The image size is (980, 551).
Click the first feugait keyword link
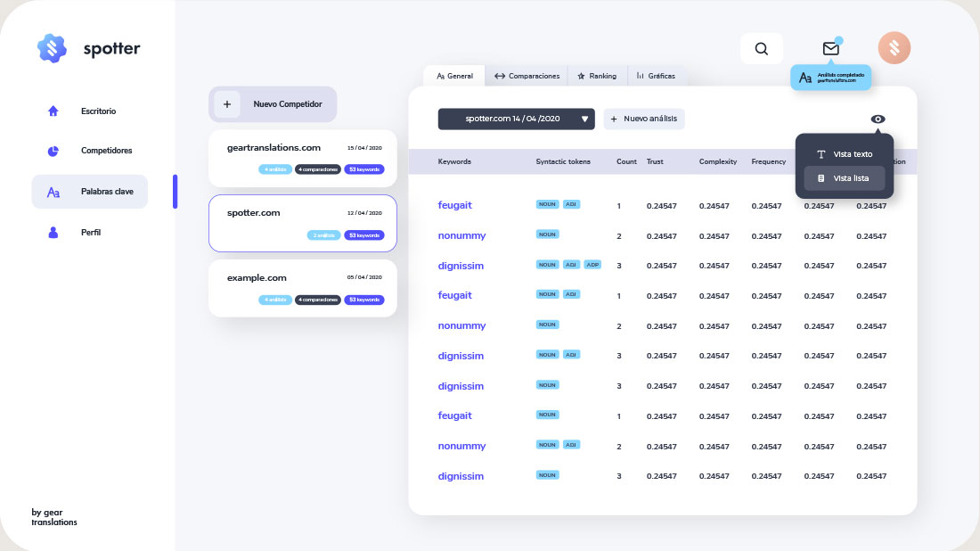[454, 205]
